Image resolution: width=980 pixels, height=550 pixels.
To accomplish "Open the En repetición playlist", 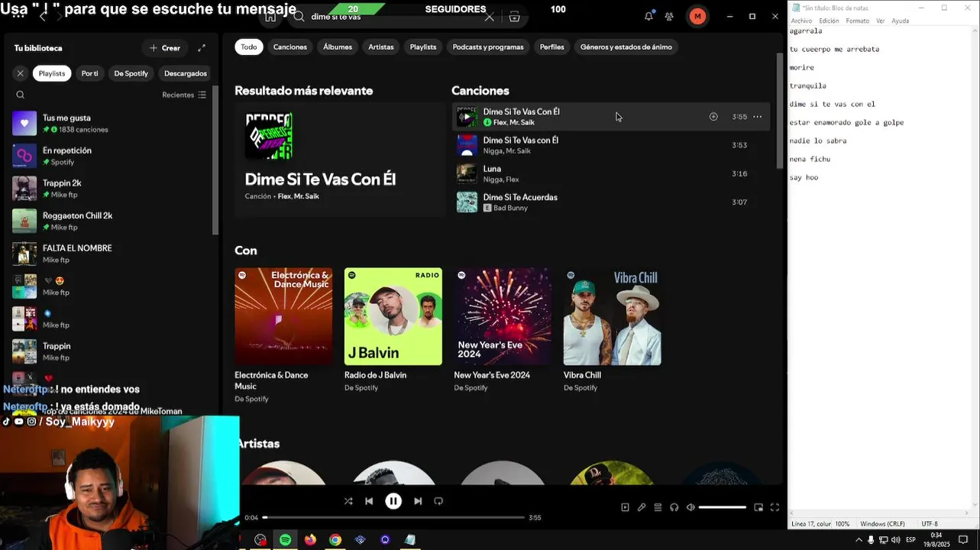I will tap(111, 156).
